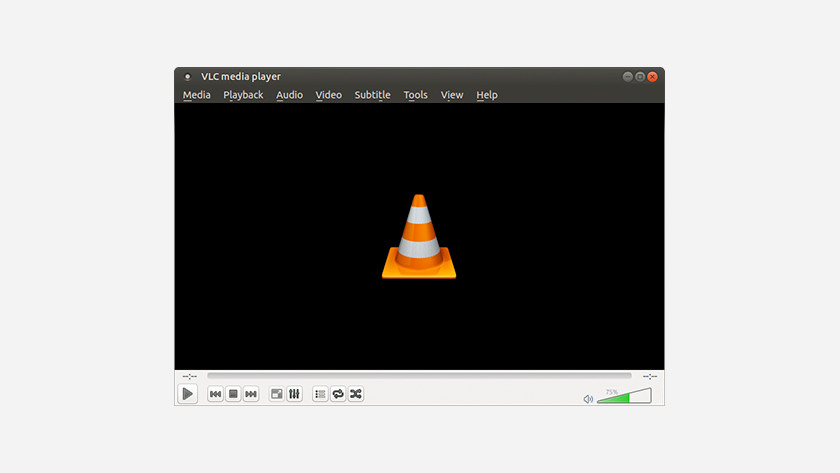Set volume on the green volume slider

(624, 395)
